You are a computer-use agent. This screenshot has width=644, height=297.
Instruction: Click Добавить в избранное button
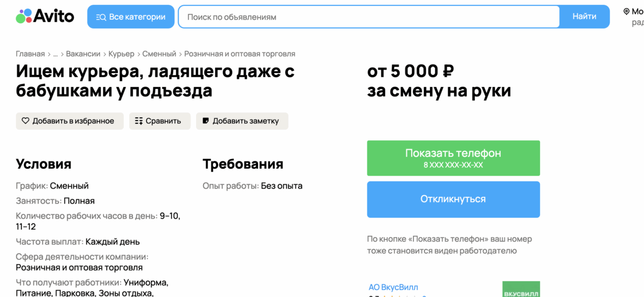coord(70,121)
